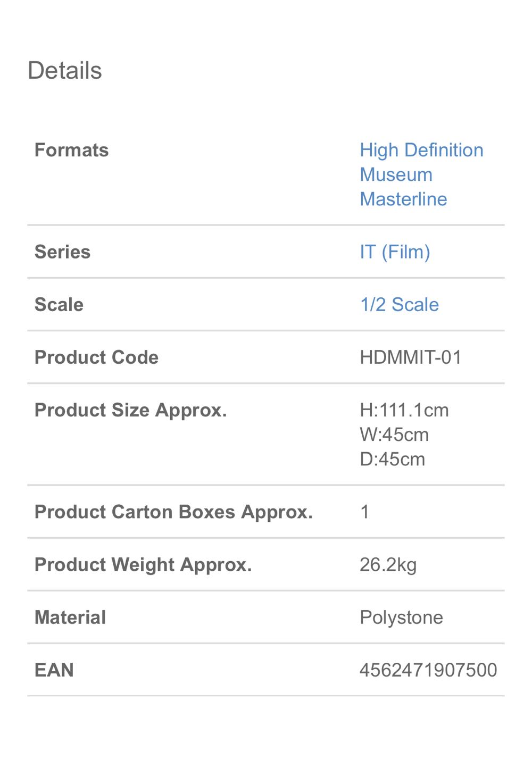Click the Formats row label
Screen dimensions: 532x767
71,150
